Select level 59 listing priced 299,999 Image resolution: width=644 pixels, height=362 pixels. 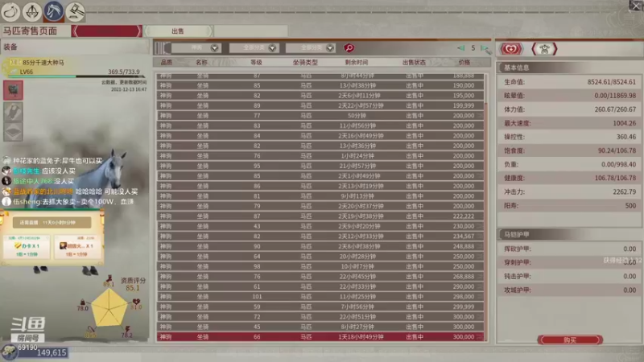(x=320, y=306)
